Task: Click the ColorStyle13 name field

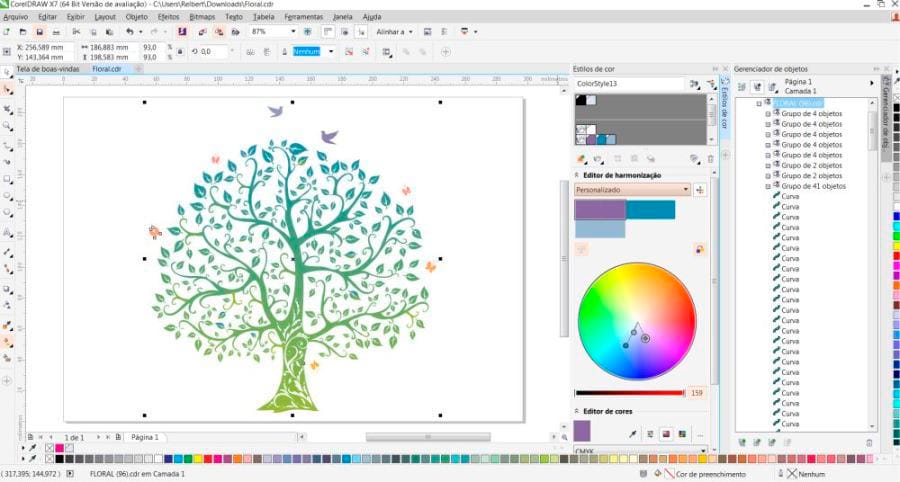Action: pos(630,84)
